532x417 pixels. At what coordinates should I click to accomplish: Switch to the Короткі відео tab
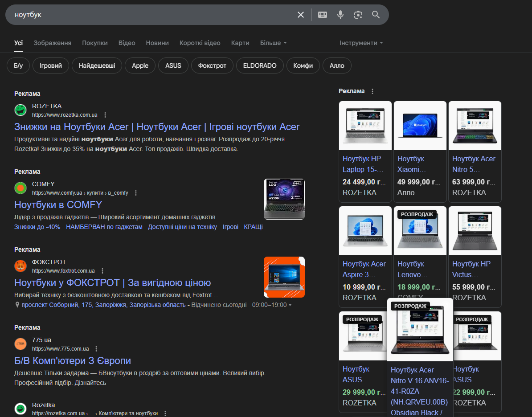(200, 43)
